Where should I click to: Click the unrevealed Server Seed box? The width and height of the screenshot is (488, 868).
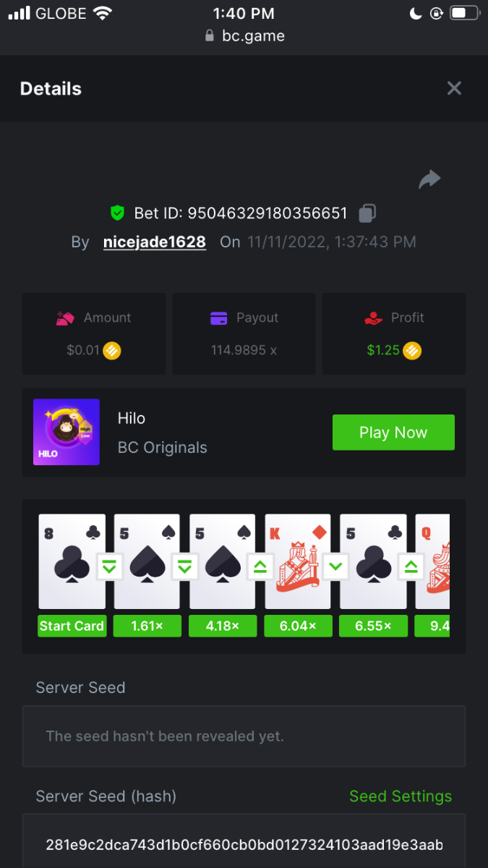[x=244, y=736]
